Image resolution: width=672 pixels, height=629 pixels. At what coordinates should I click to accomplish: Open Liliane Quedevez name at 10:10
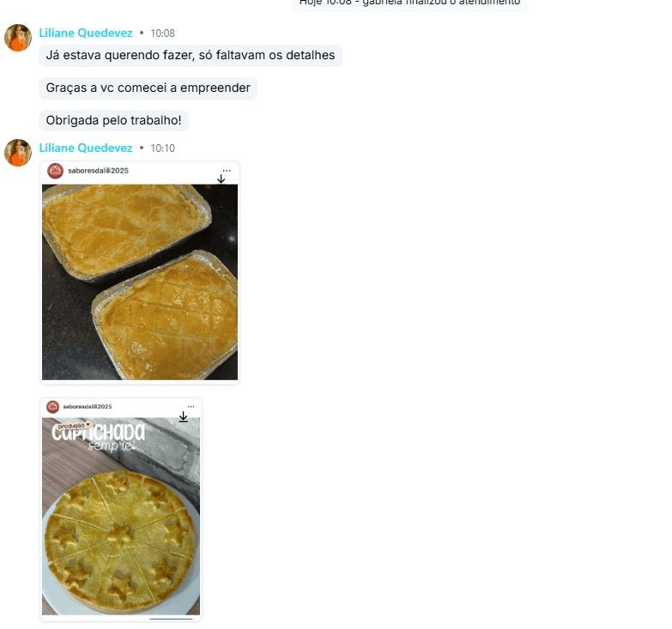(86, 148)
